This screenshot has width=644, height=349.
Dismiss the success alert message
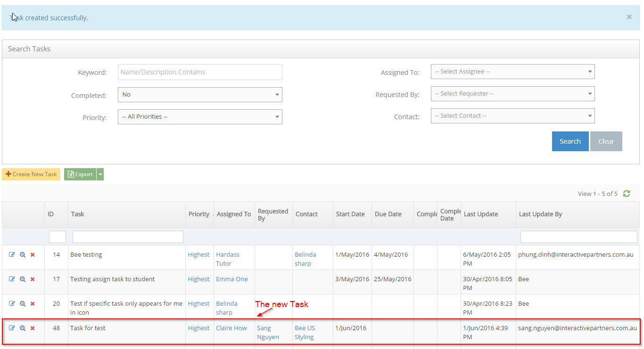pyautogui.click(x=629, y=17)
